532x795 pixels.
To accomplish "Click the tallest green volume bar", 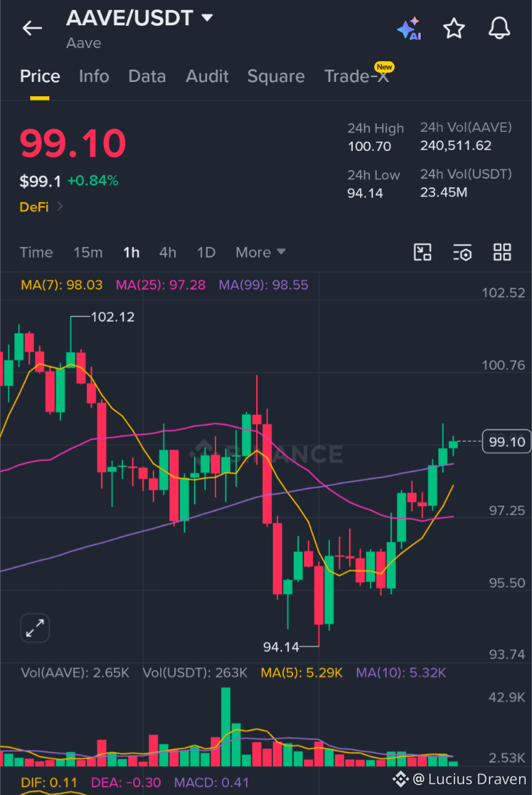I will [226, 727].
